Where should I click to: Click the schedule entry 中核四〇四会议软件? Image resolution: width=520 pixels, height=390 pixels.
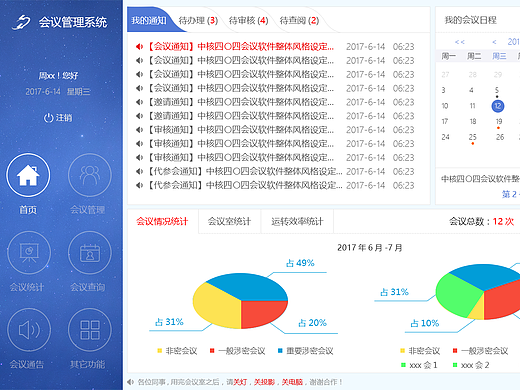[480, 179]
